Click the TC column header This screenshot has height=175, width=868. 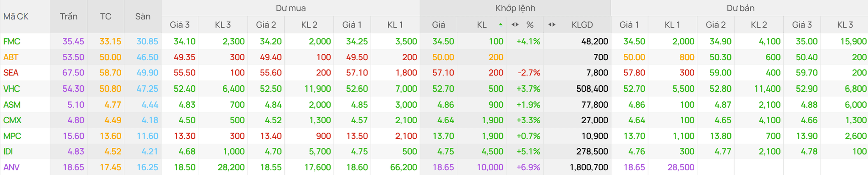point(106,17)
